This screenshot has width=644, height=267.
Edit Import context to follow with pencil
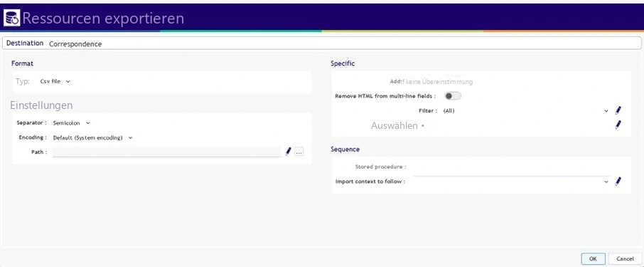pyautogui.click(x=618, y=181)
